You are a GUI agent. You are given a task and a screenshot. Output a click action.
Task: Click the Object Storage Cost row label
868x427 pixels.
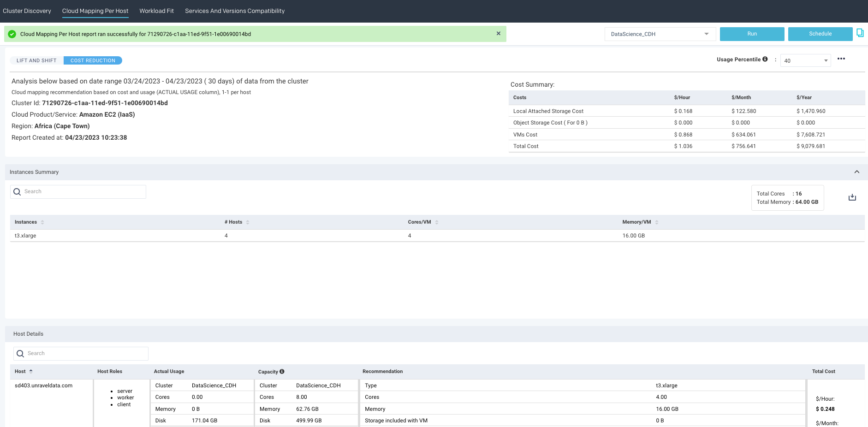point(550,123)
